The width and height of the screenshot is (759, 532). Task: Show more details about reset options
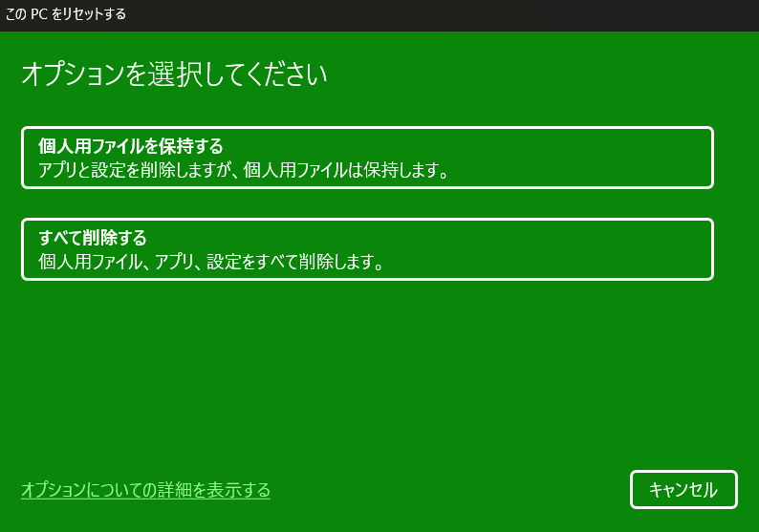pos(145,490)
